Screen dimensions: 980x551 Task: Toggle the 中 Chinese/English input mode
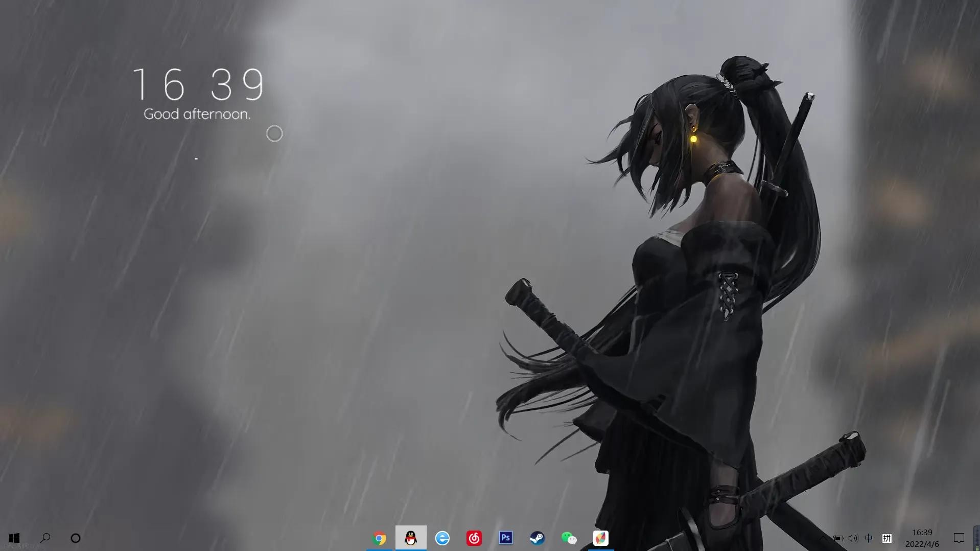point(869,538)
